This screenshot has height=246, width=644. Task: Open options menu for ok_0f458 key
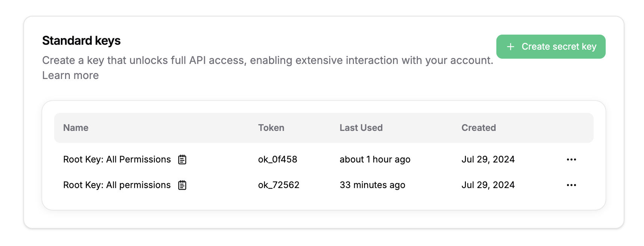571,159
